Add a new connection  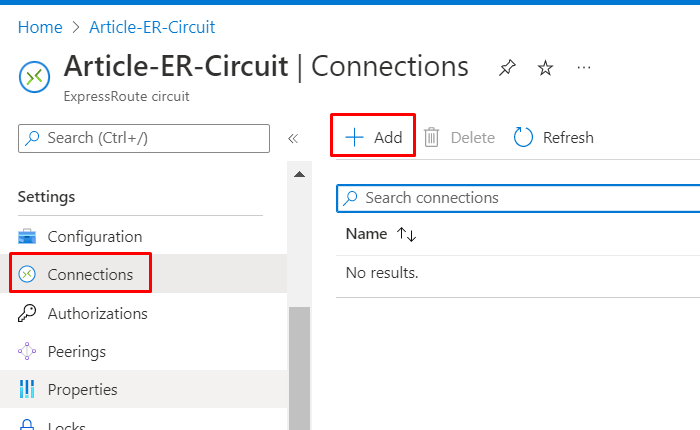coord(373,137)
